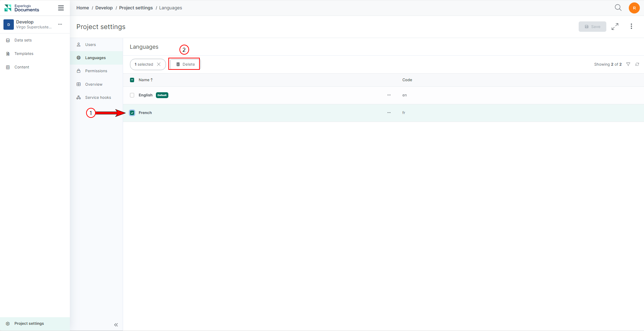644x331 pixels.
Task: Refresh the languages list
Action: pyautogui.click(x=637, y=64)
